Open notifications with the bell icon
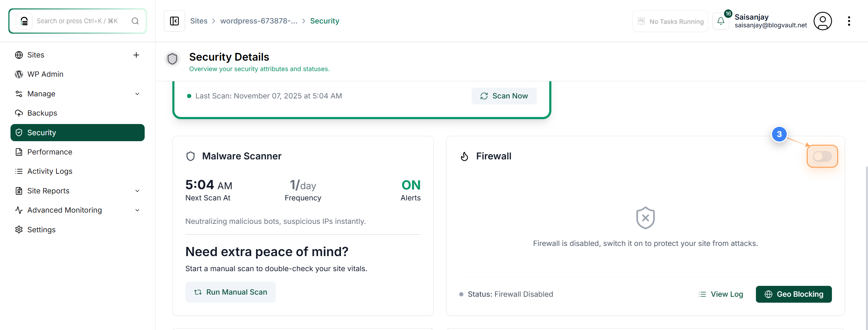868x330 pixels. coord(721,21)
